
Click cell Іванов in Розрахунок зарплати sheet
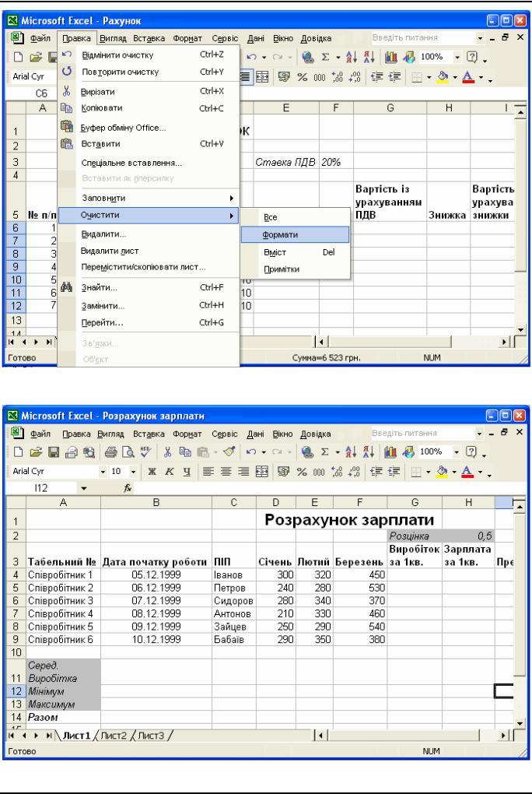[x=234, y=575]
